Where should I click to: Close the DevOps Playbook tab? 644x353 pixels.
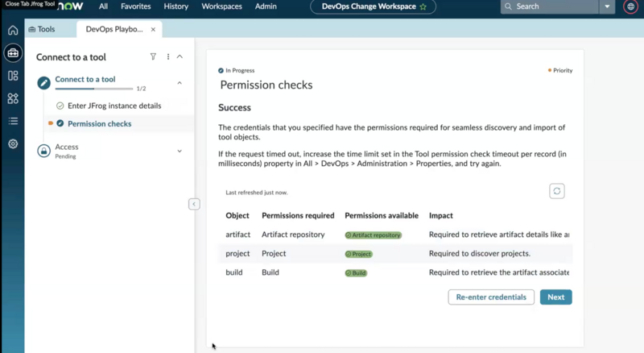[153, 30]
